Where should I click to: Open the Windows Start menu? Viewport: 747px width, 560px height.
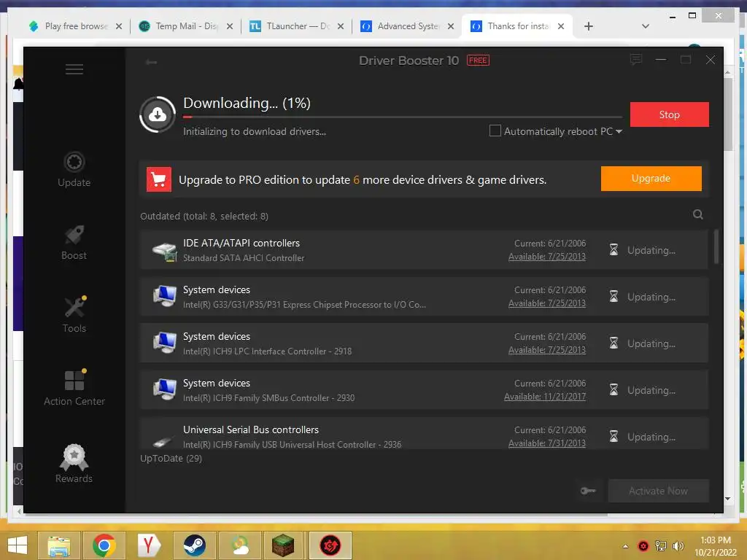(x=18, y=545)
